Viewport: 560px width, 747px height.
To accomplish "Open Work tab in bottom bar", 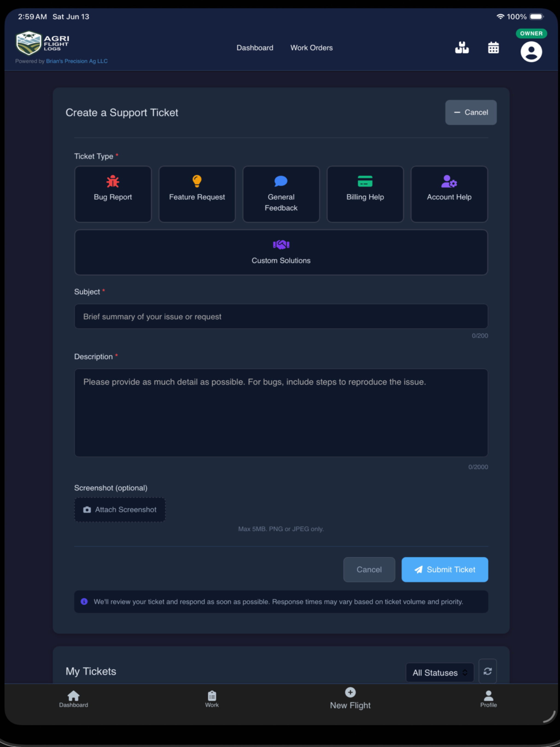I will tap(212, 699).
